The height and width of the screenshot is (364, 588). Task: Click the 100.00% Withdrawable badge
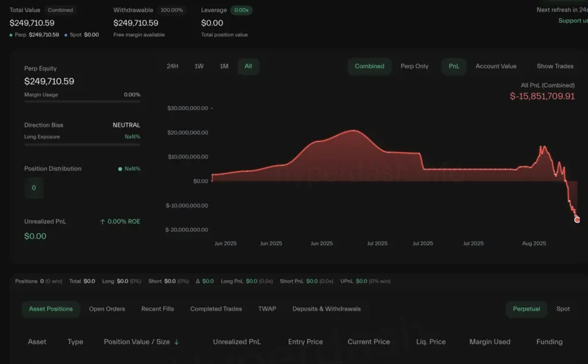tap(172, 10)
